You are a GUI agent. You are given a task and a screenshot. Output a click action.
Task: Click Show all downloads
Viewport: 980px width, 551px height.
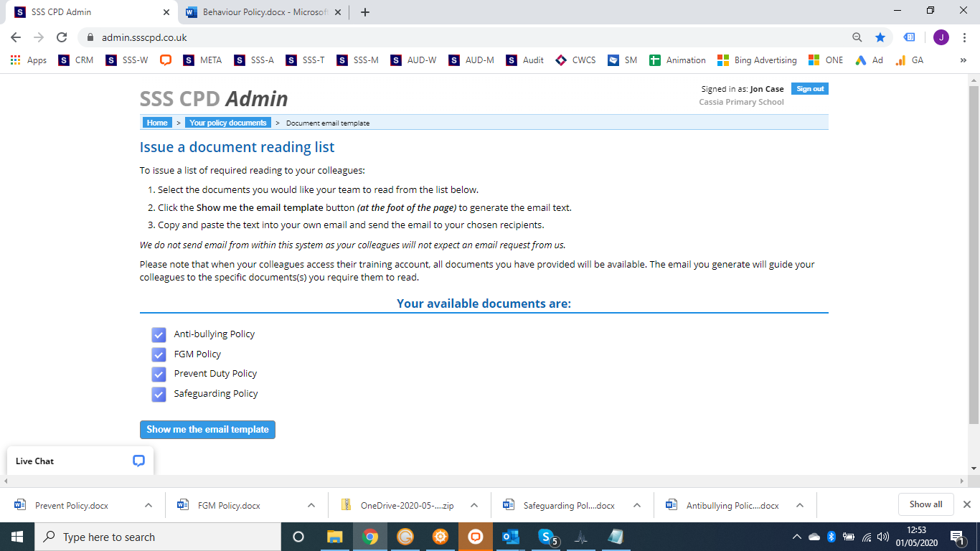coord(925,504)
